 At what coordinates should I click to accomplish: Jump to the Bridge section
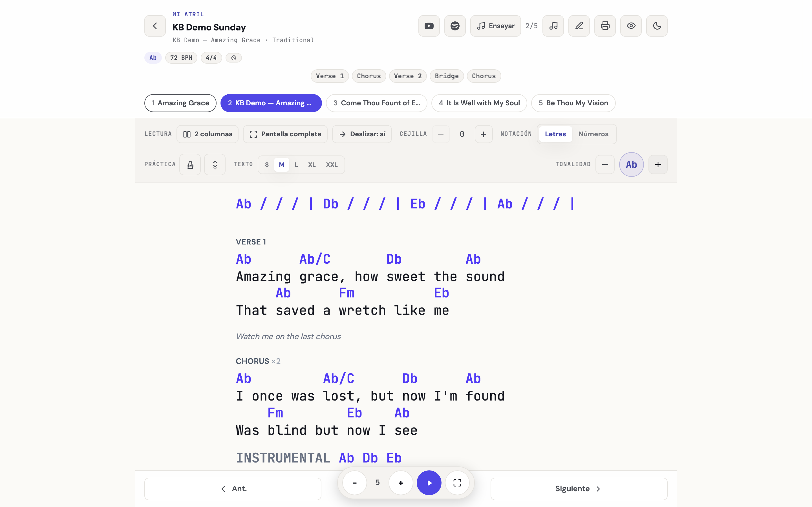pos(447,76)
